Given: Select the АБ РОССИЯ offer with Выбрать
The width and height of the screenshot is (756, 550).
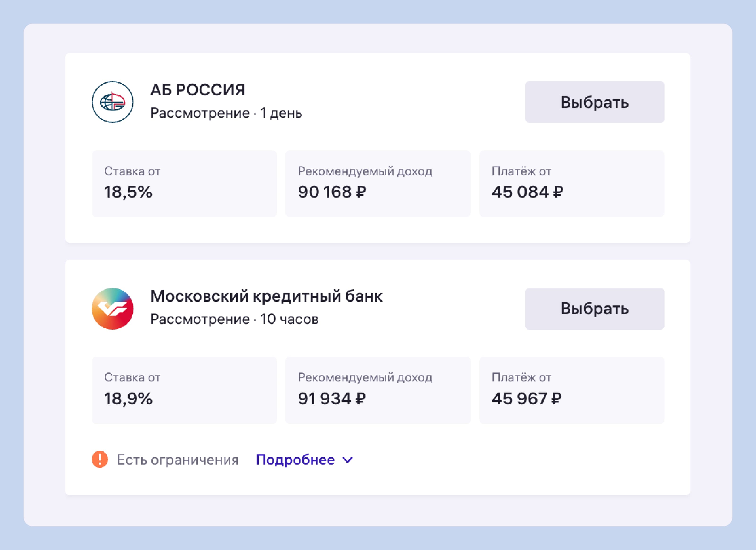Looking at the screenshot, I should 595,102.
